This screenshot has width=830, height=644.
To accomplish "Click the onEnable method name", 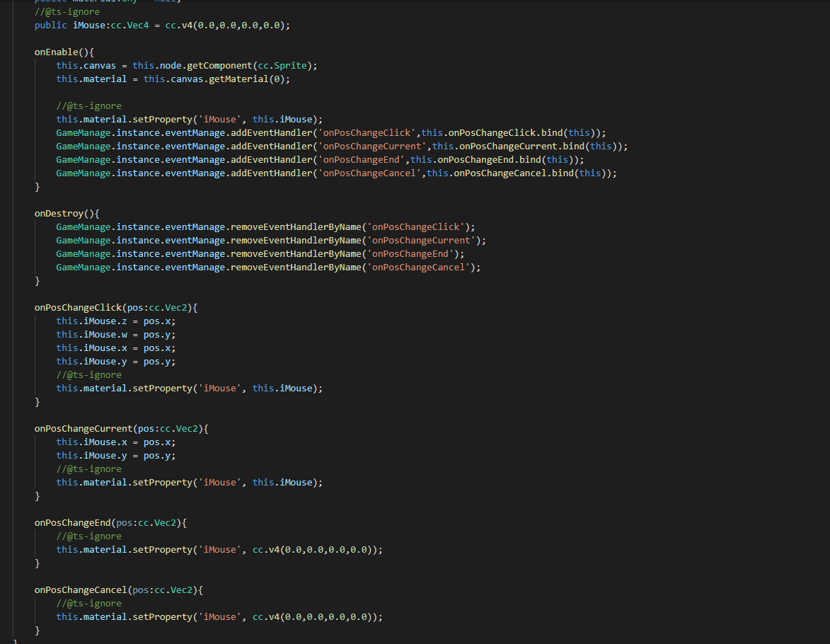I will coord(56,52).
